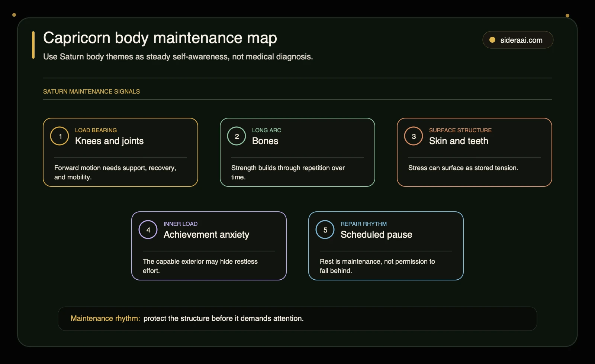
Task: Select the number 2 circle in the Bones card
Action: 237,136
